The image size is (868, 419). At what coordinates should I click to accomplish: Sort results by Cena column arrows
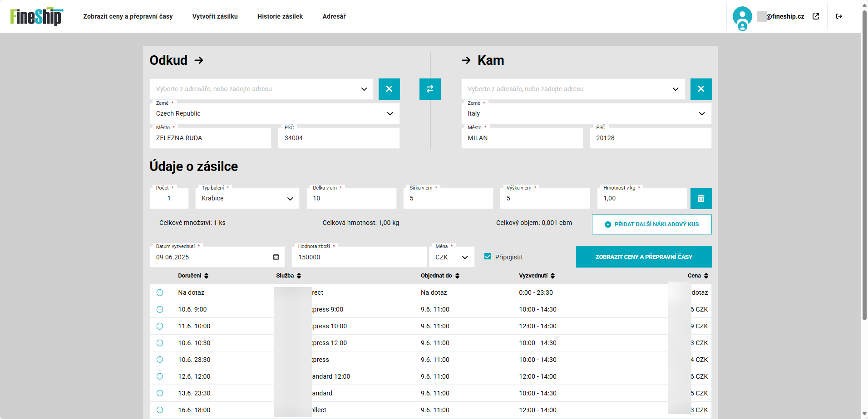click(706, 276)
